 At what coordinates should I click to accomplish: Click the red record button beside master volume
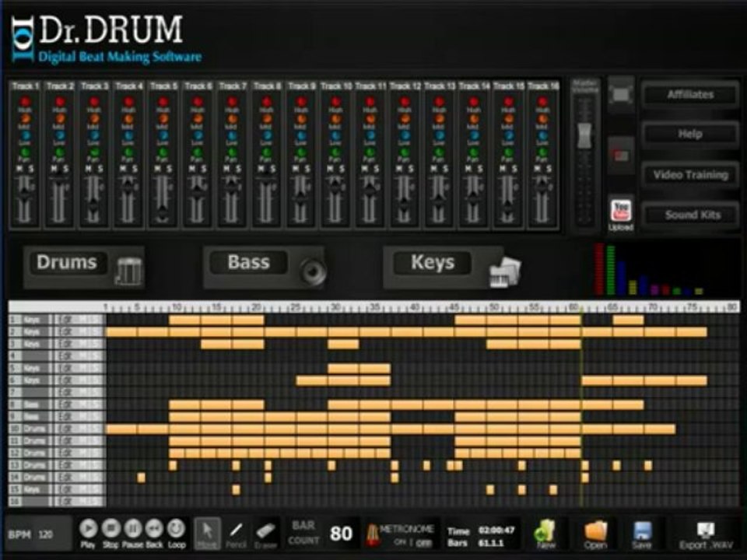click(x=621, y=156)
